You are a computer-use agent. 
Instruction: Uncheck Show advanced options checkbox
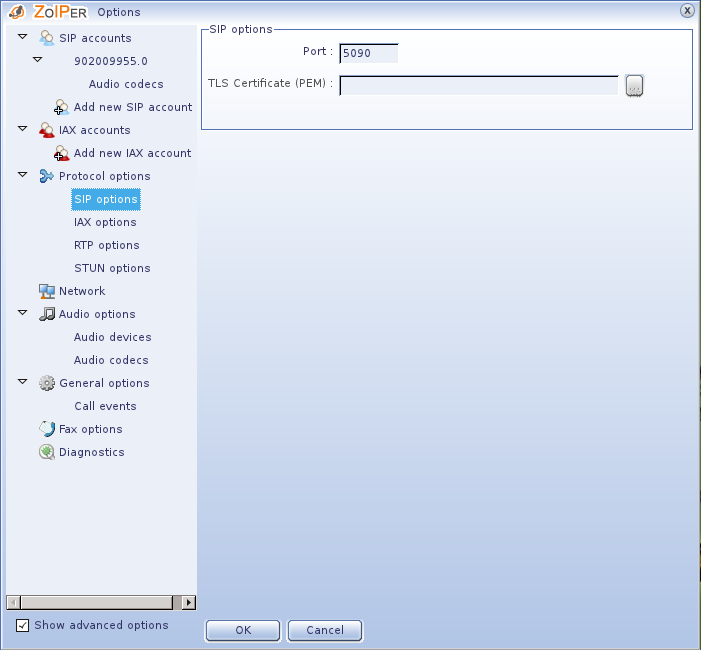click(23, 626)
